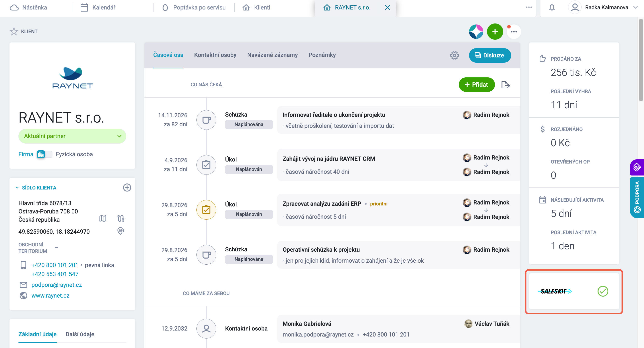Open the PODPORA support side tab
The image size is (644, 348).
coord(637,197)
